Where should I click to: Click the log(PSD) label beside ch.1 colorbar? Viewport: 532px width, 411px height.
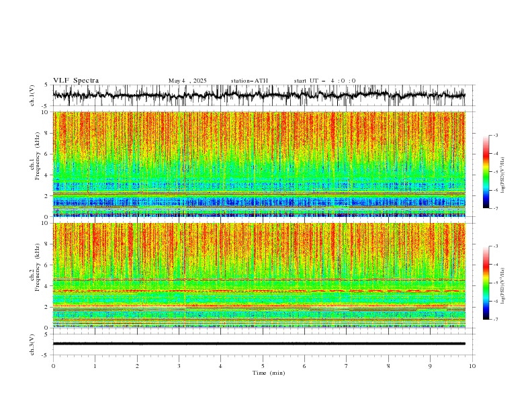(503, 175)
